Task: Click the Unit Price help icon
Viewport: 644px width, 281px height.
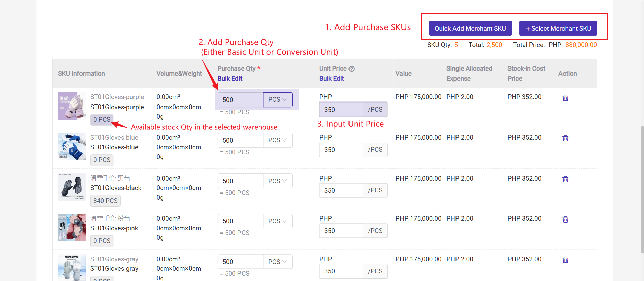Action: (x=352, y=69)
